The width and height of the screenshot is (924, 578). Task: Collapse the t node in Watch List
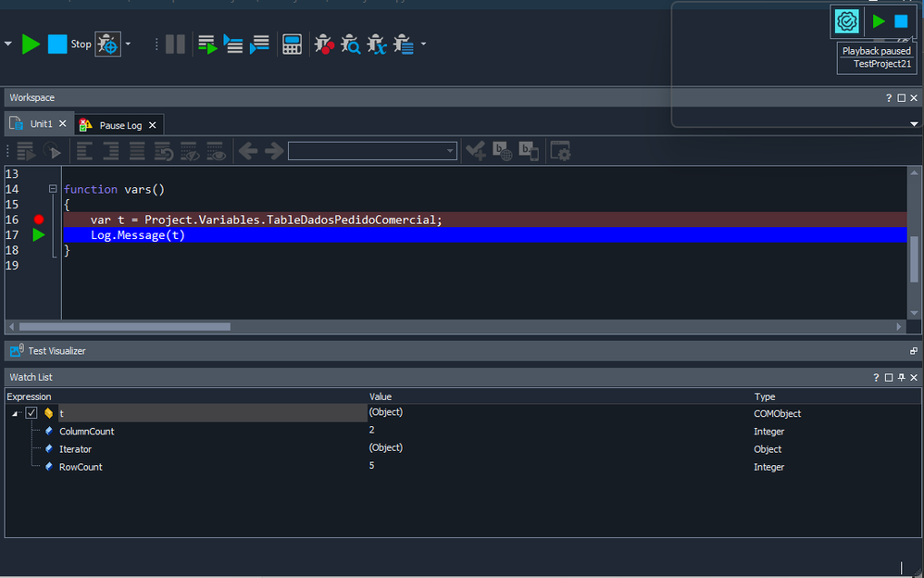tap(16, 414)
